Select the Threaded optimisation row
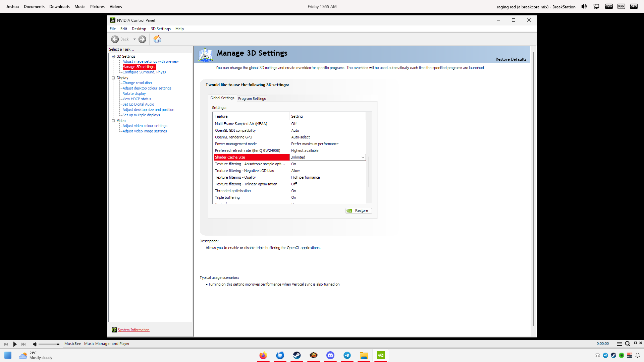 click(x=290, y=191)
